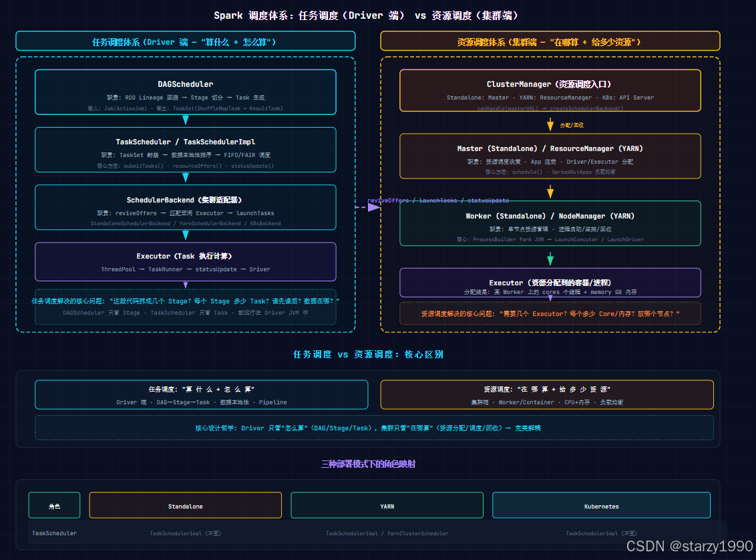Click the "分配/回收" arrow label
The height and width of the screenshot is (560, 756).
[x=572, y=125]
